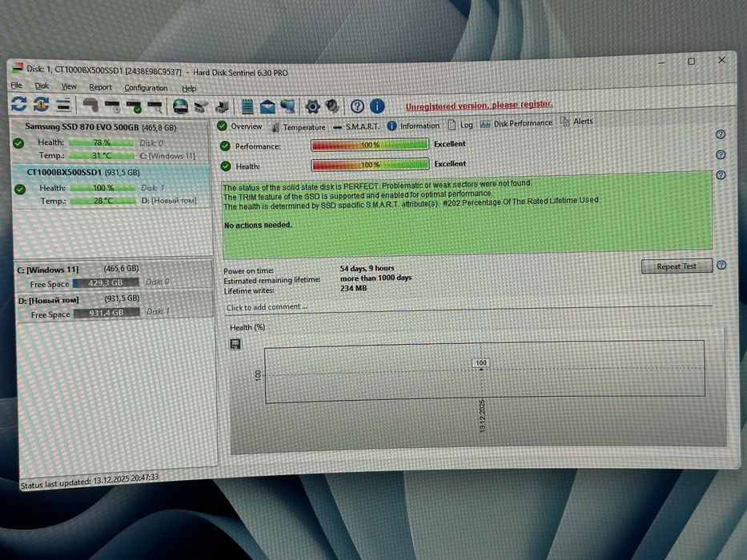
Task: Switch to the Overview tab
Action: (239, 126)
